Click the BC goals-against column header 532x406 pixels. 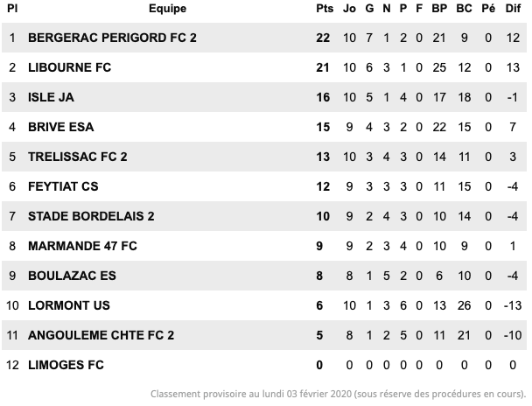464,9
